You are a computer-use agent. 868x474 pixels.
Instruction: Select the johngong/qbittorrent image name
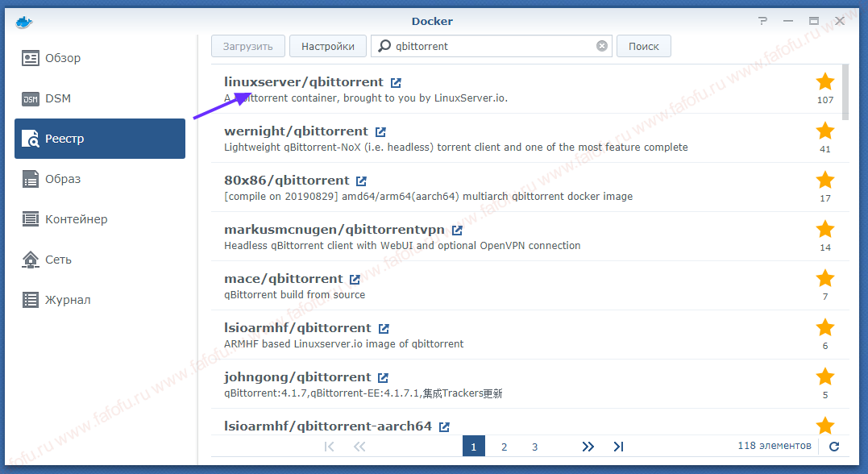(x=297, y=377)
